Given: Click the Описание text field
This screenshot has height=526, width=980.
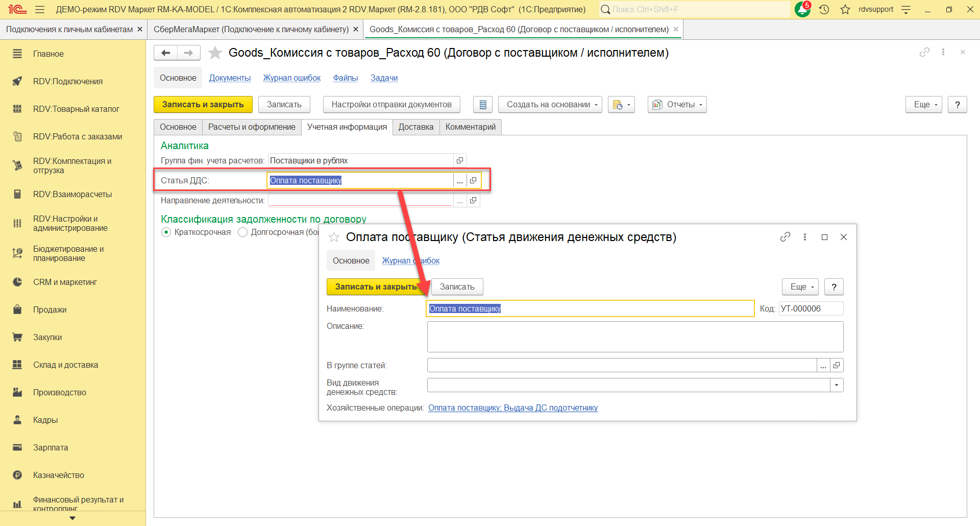Looking at the screenshot, I should (x=635, y=337).
